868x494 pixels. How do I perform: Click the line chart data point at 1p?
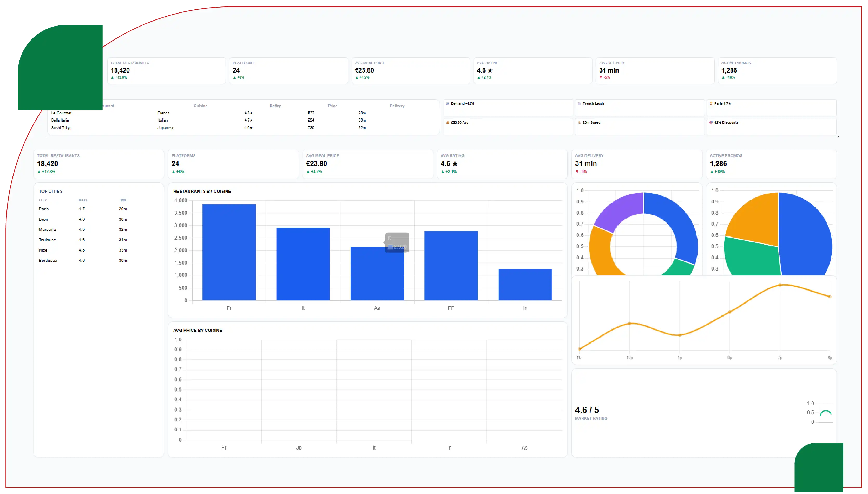click(679, 335)
